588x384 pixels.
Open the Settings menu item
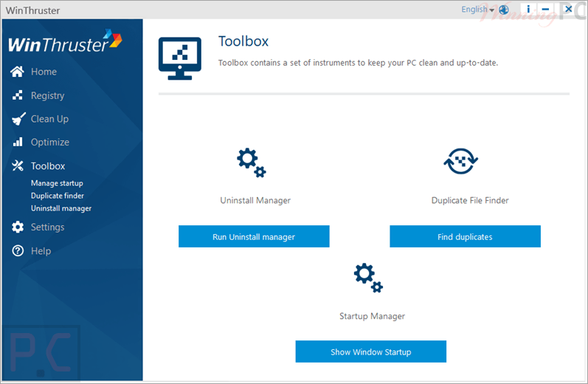[x=48, y=227]
